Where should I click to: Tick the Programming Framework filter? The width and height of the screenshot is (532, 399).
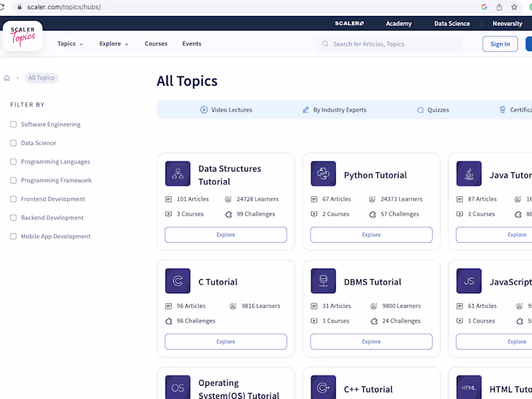coord(13,180)
